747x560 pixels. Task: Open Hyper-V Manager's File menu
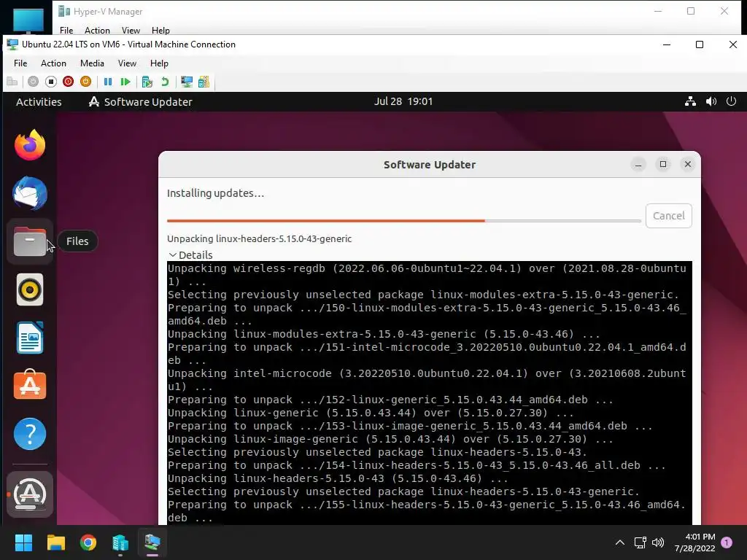click(x=66, y=31)
